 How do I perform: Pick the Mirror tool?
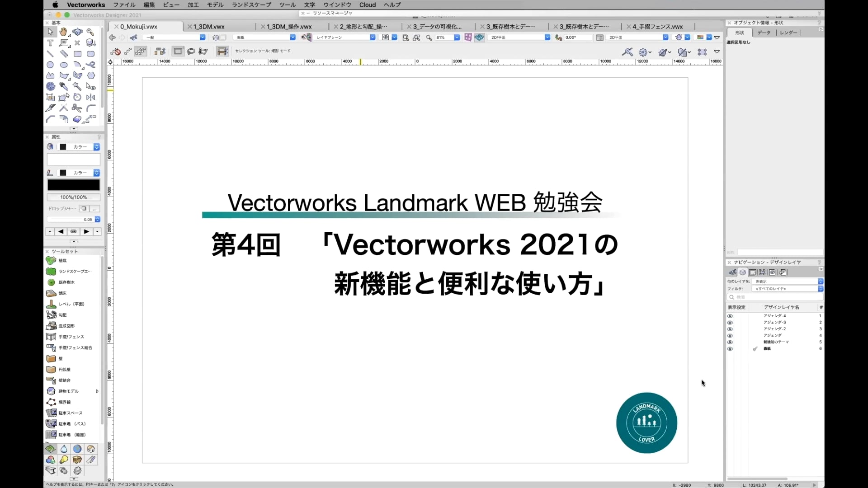[91, 97]
